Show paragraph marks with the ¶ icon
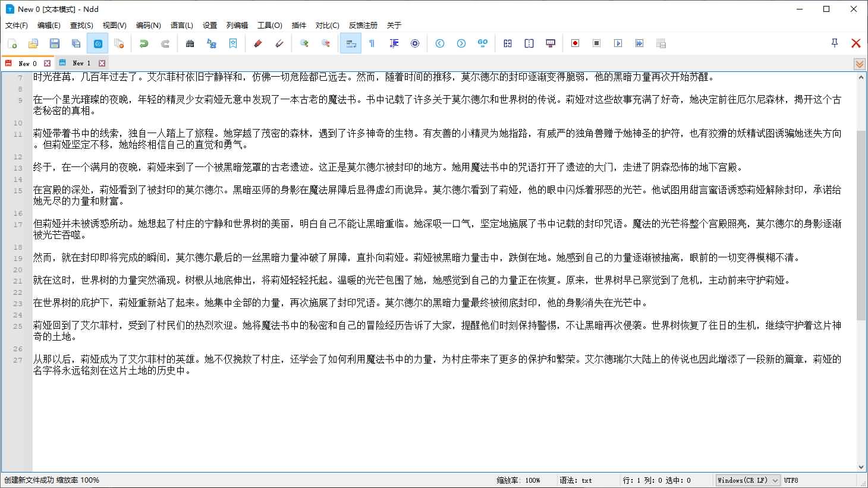The width and height of the screenshot is (868, 488). 372,43
